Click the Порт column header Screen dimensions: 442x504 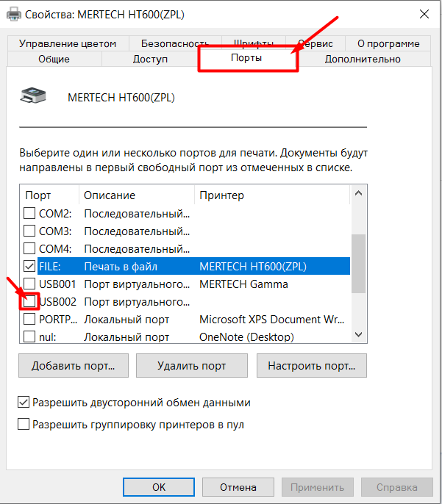pyautogui.click(x=50, y=195)
